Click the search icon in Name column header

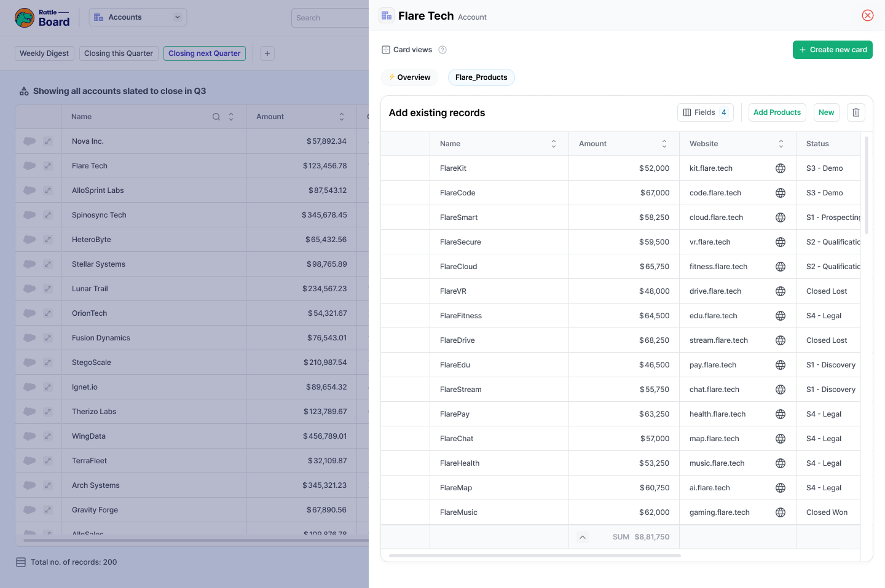(216, 117)
